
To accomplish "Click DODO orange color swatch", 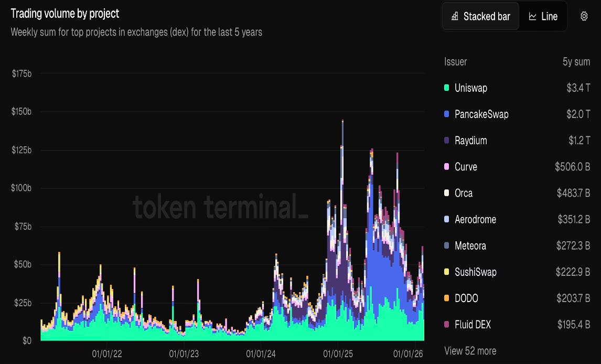I will 446,298.
